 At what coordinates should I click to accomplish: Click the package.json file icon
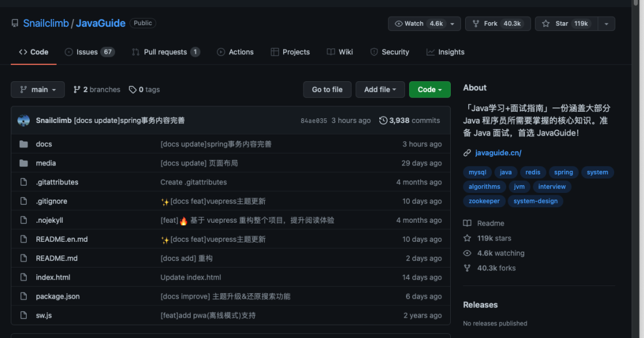[24, 296]
